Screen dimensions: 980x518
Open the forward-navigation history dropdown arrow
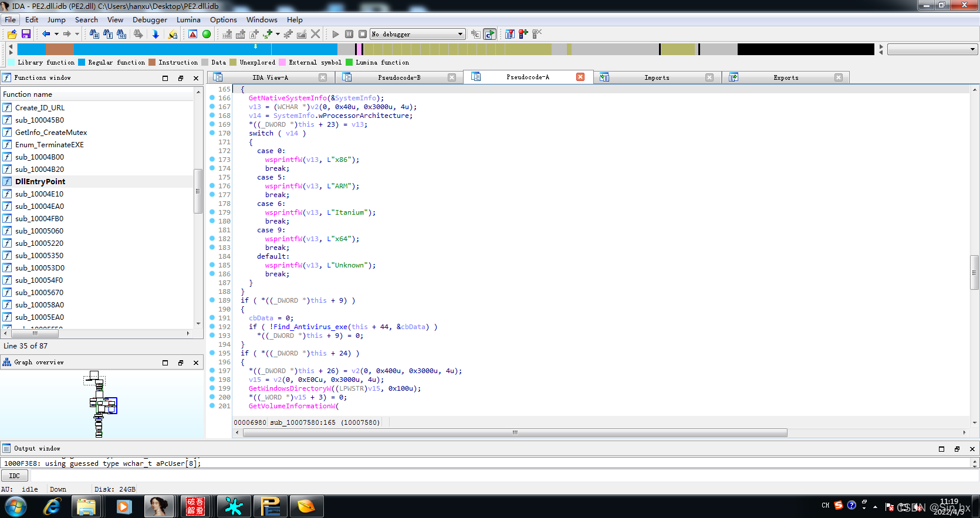click(x=77, y=34)
